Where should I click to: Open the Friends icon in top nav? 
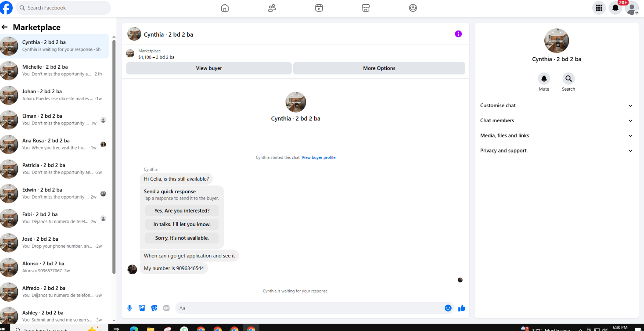[x=272, y=8]
